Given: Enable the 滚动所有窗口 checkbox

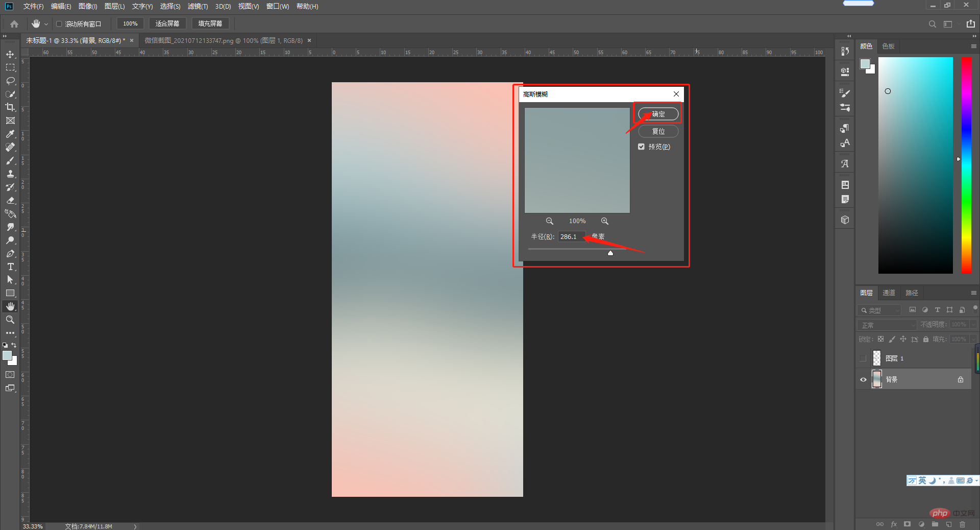Looking at the screenshot, I should pos(59,24).
